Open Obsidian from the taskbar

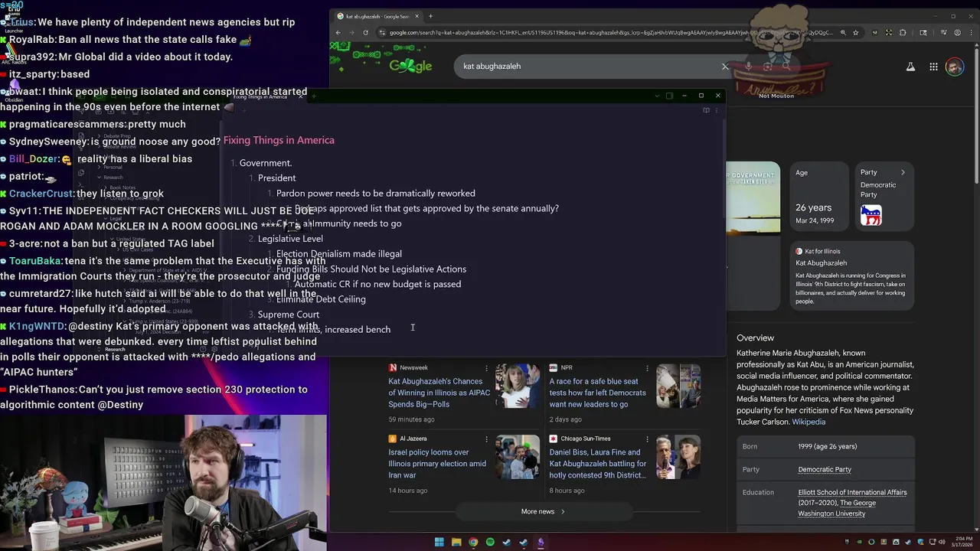tap(541, 543)
